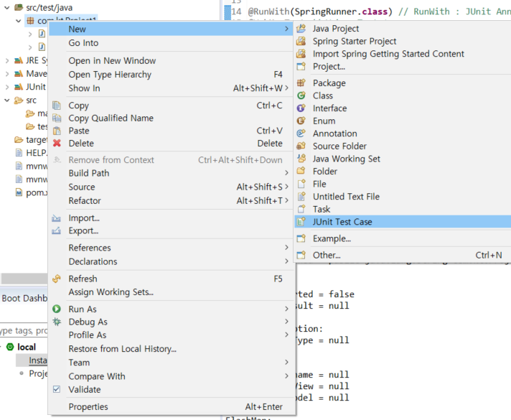This screenshot has width=511, height=420.
Task: Click the Java Project icon in New submenu
Action: click(301, 29)
